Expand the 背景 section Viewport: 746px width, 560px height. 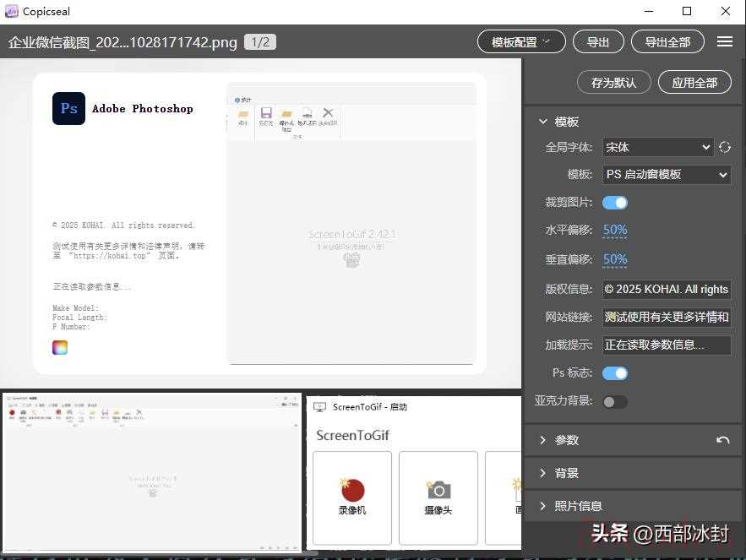click(566, 473)
